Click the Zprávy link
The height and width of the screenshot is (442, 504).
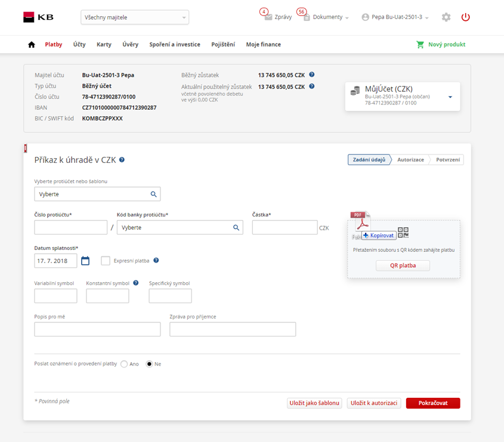pos(283,17)
